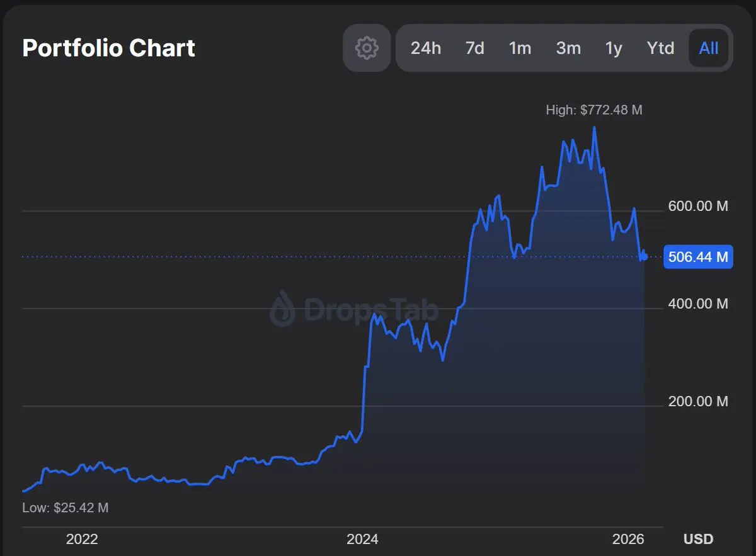Click the 2026 x-axis label
The width and height of the screenshot is (756, 556).
[628, 539]
